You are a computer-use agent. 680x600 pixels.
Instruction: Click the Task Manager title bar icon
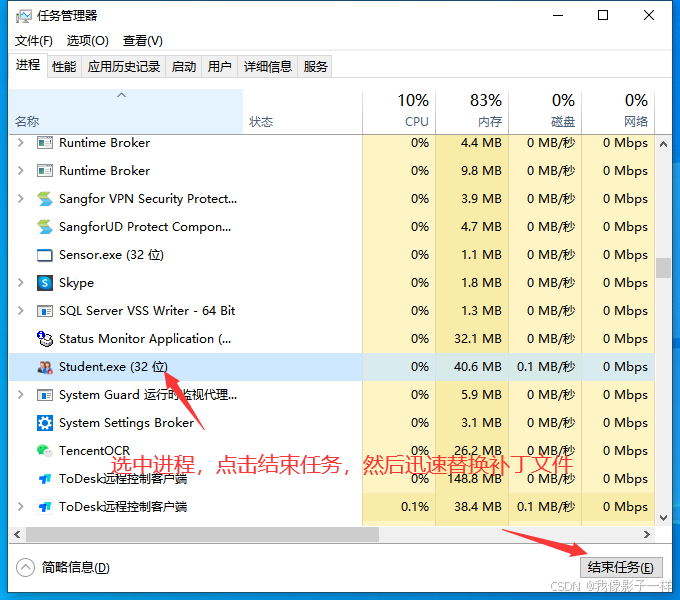click(23, 16)
